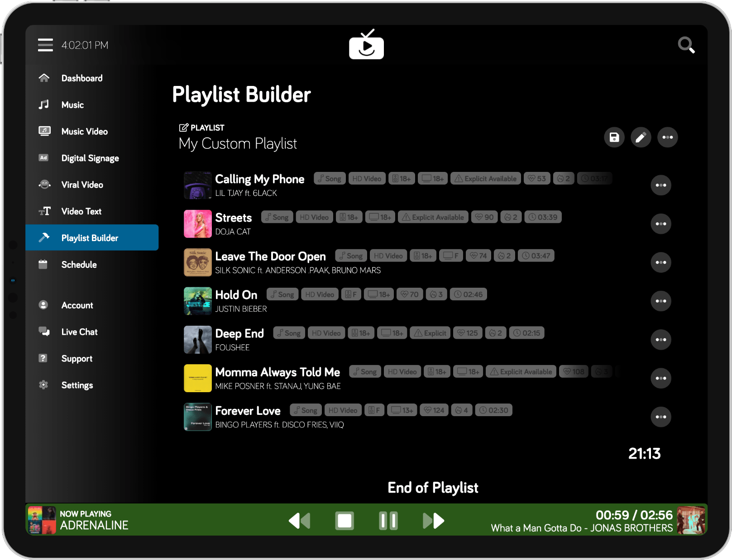Click the Hold On song title

click(x=236, y=295)
